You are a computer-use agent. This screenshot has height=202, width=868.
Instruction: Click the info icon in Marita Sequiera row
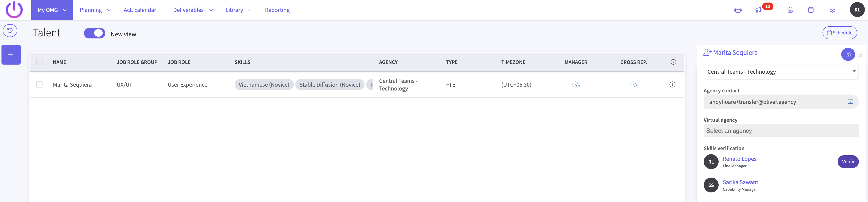(x=672, y=85)
